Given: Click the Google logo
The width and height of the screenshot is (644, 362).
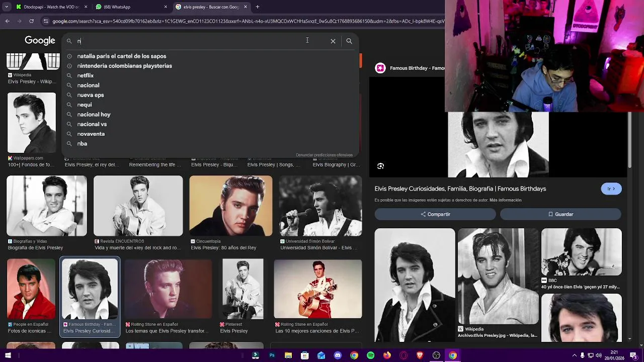Looking at the screenshot, I should (x=40, y=41).
